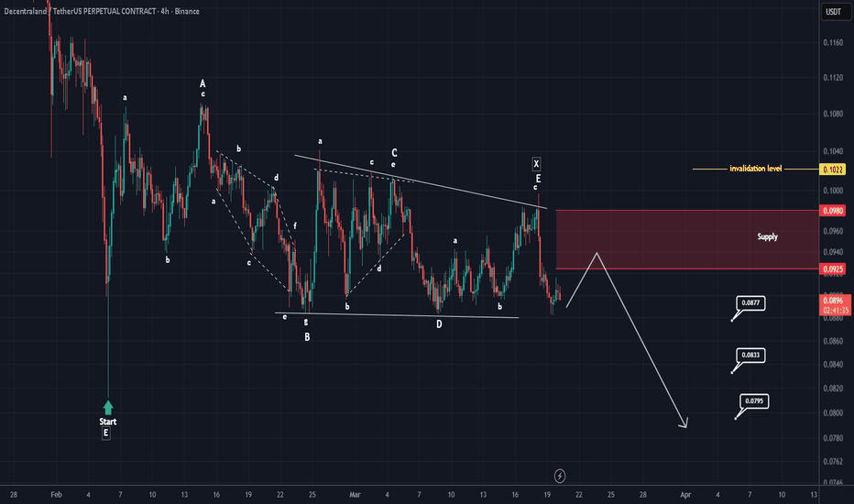Click the "Start" text label
854x504 pixels.
pos(108,422)
